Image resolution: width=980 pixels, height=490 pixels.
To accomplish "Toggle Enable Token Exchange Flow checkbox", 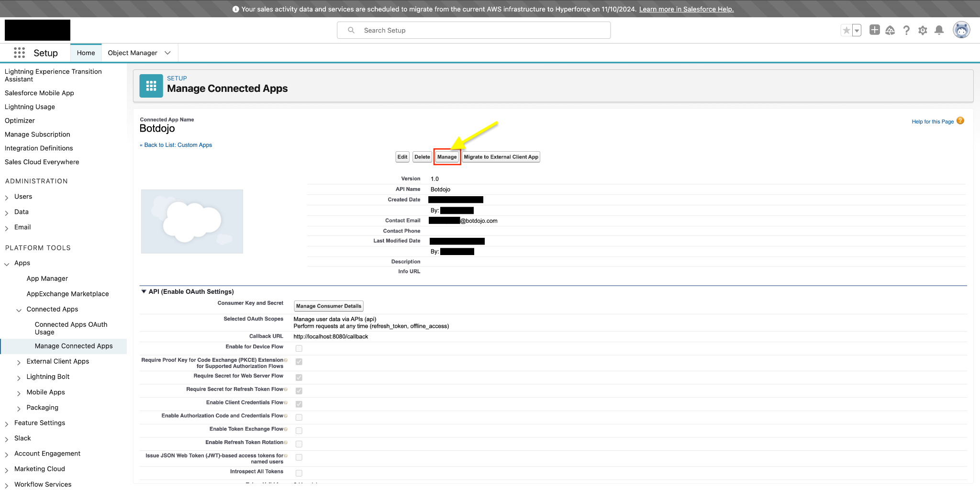I will 299,431.
